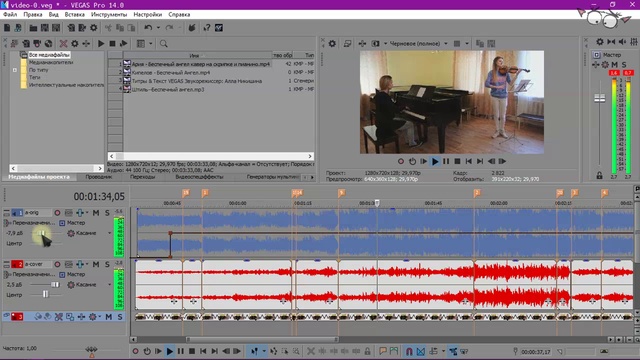Open the Правка menu
The width and height of the screenshot is (640, 360).
click(33, 14)
